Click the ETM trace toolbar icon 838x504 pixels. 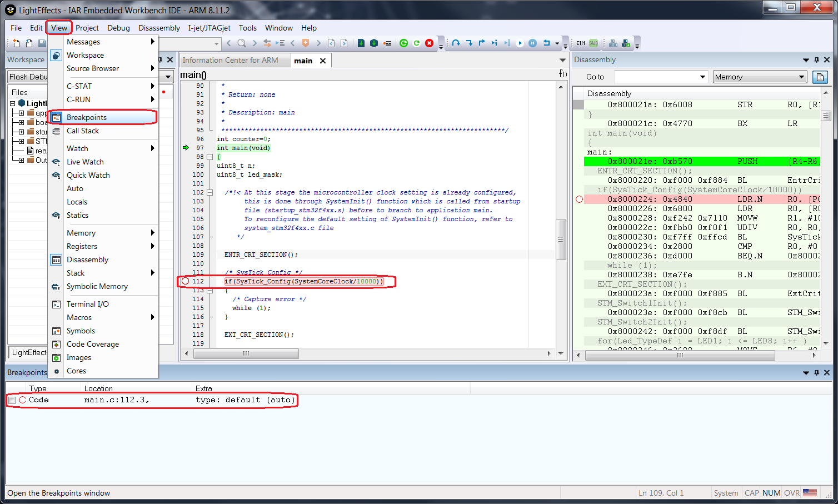(x=581, y=43)
